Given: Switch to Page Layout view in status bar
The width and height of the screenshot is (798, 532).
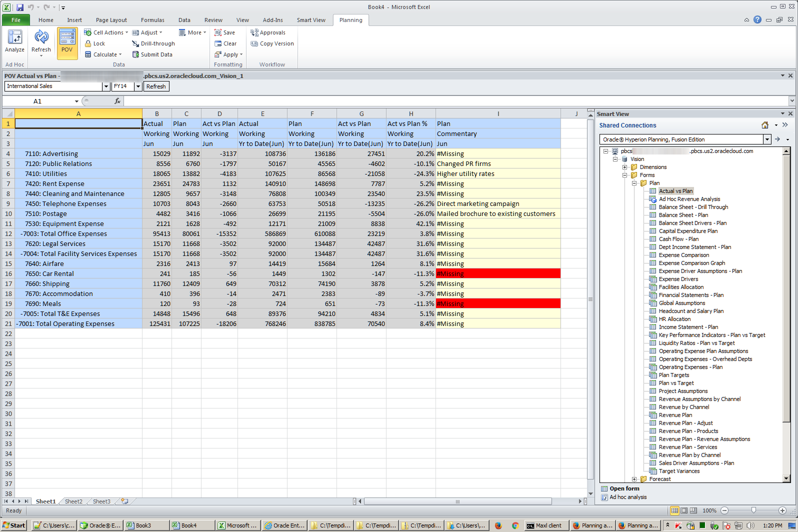Looking at the screenshot, I should point(683,510).
